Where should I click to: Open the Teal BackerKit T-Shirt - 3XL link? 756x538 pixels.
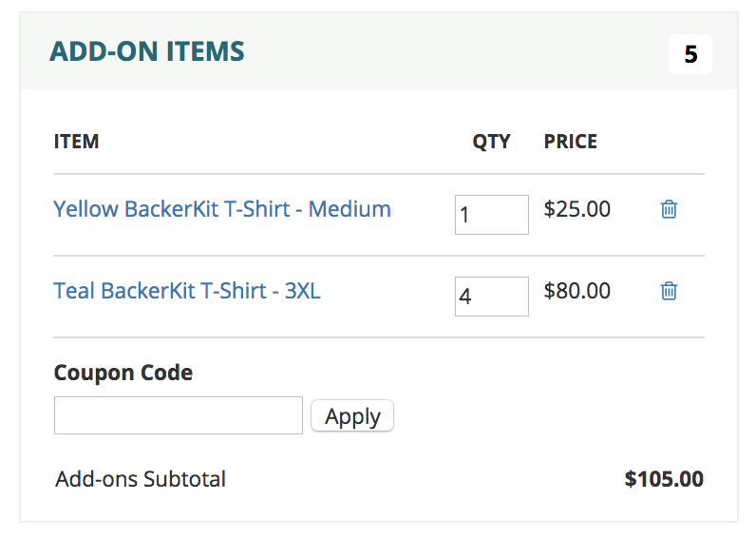coord(186,291)
